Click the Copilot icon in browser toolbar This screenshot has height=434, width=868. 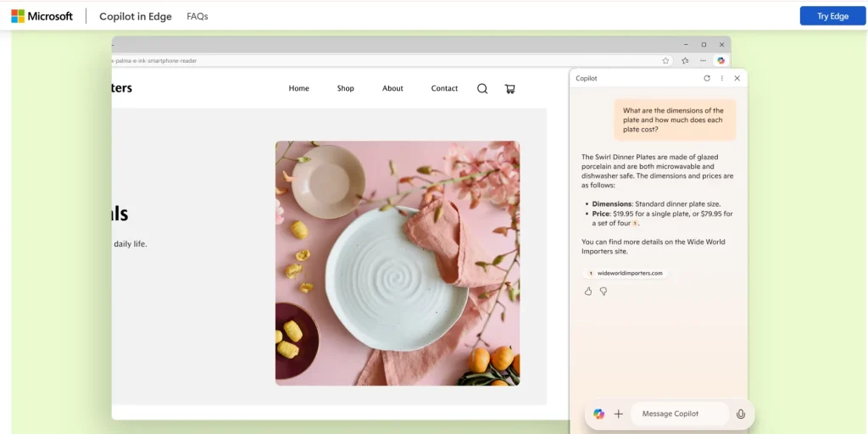[x=721, y=61]
